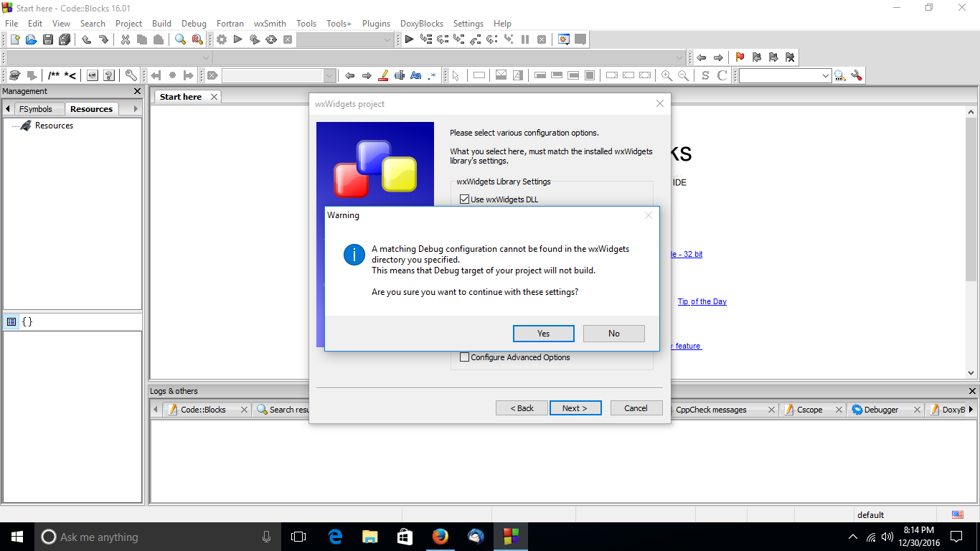Open a file with the folder icon
This screenshot has width=980, height=551.
coord(31,39)
